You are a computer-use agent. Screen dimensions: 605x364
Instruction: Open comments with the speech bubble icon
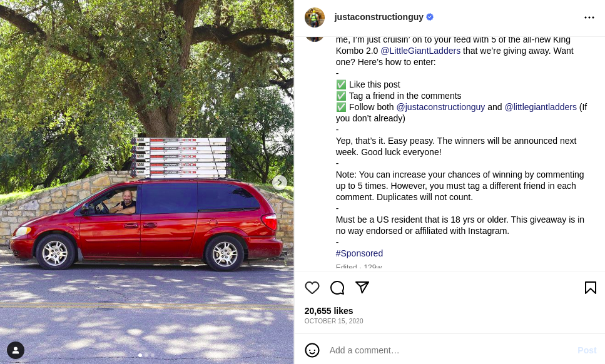[337, 288]
